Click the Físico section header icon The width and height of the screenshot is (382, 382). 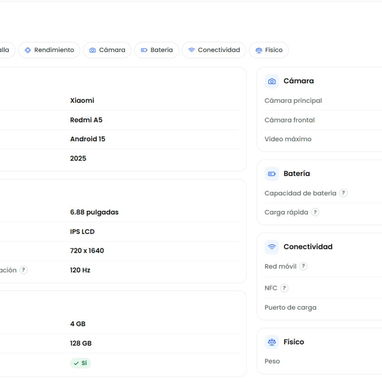click(x=272, y=342)
